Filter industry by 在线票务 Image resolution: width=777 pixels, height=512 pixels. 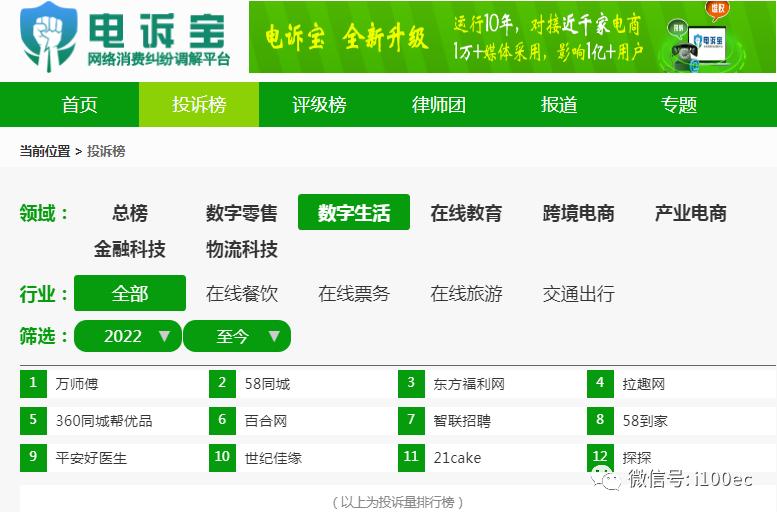pos(354,293)
